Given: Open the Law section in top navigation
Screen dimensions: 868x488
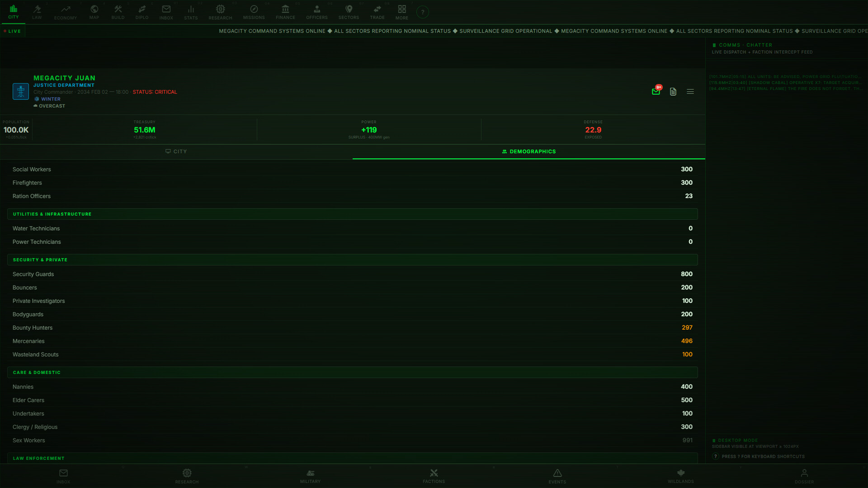Looking at the screenshot, I should (37, 12).
